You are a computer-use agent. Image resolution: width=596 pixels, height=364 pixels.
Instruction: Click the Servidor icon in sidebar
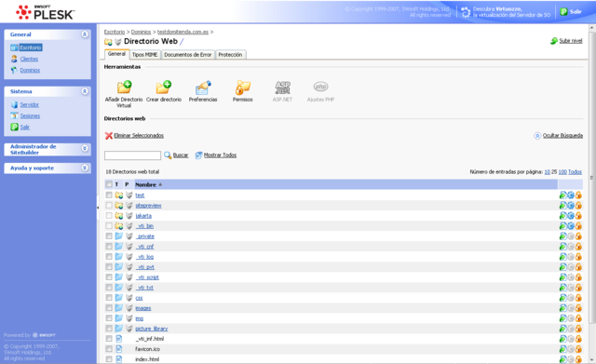click(x=14, y=104)
